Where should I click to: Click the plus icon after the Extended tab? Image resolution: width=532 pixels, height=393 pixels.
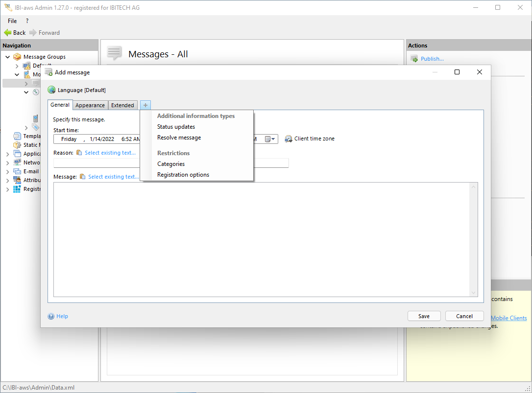pyautogui.click(x=145, y=105)
